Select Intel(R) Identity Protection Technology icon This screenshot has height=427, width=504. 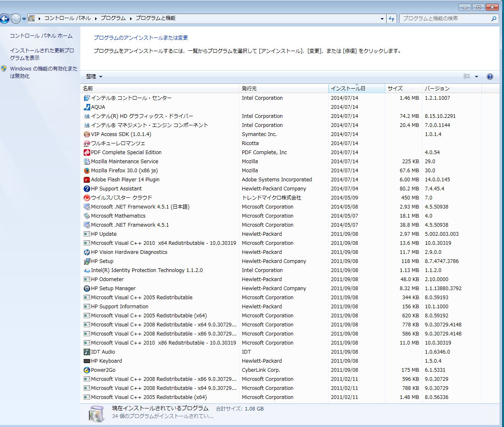[87, 270]
